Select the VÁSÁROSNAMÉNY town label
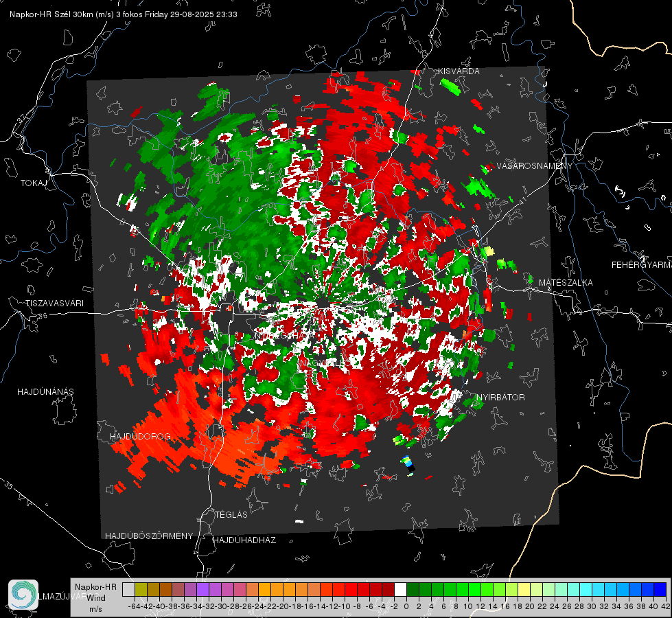 click(x=535, y=166)
